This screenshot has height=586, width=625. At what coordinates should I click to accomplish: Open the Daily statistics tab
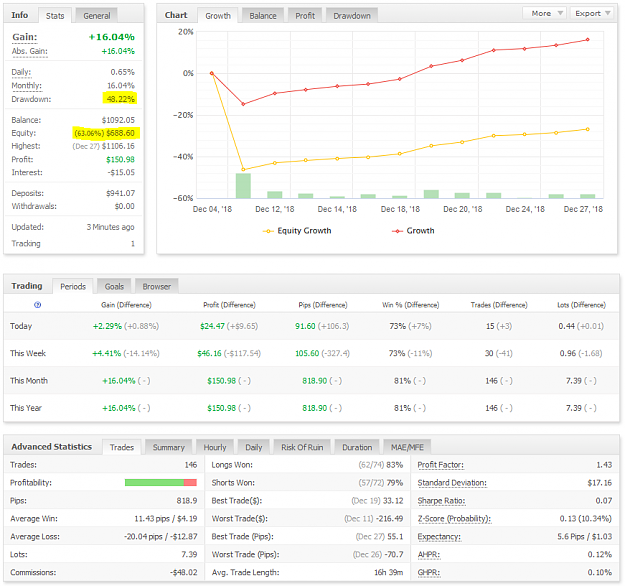click(x=254, y=447)
